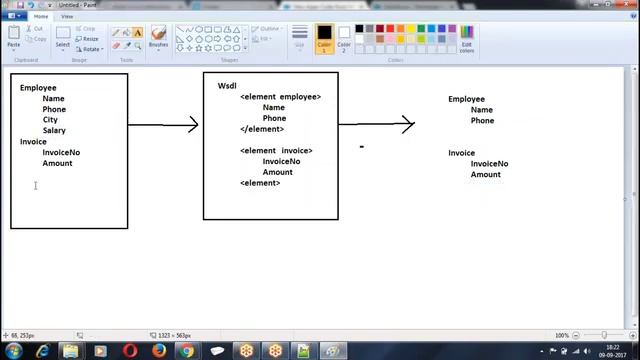640x360 pixels.
Task: Open the Paint file menu button
Action: tap(15, 16)
